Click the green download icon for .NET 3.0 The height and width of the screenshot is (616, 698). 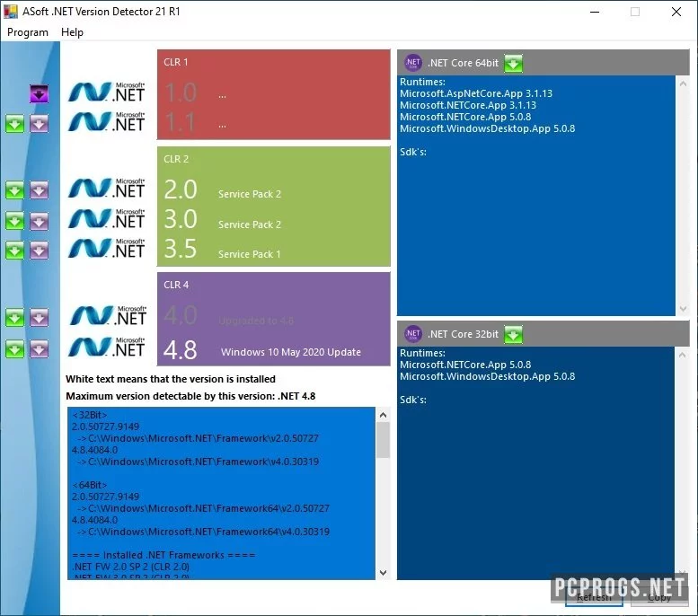tap(14, 221)
